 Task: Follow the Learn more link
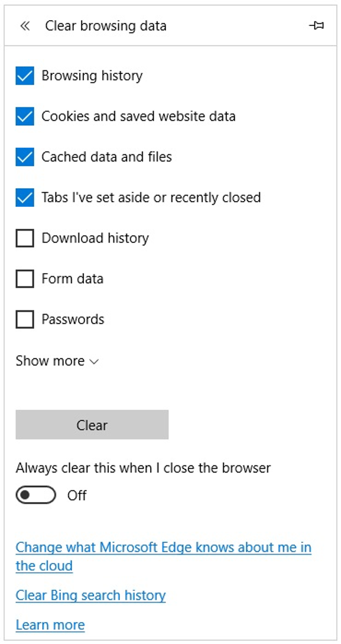pyautogui.click(x=50, y=624)
